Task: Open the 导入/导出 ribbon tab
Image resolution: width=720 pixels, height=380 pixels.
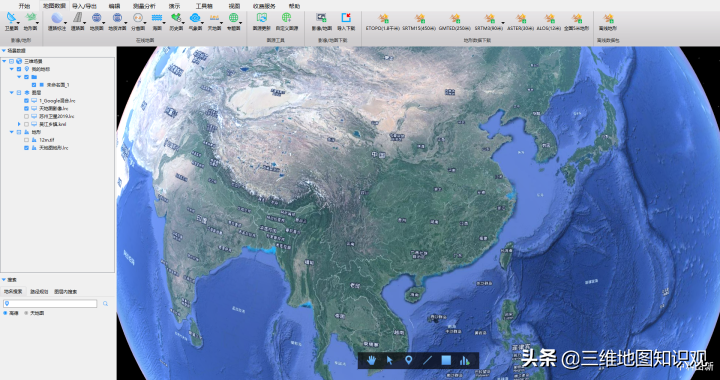Action: point(84,6)
